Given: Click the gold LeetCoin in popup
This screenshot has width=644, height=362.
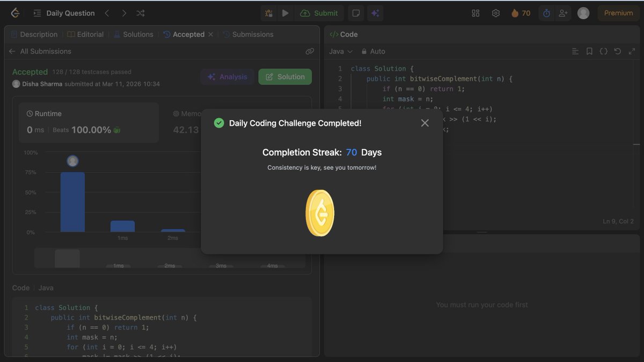Looking at the screenshot, I should tap(320, 213).
